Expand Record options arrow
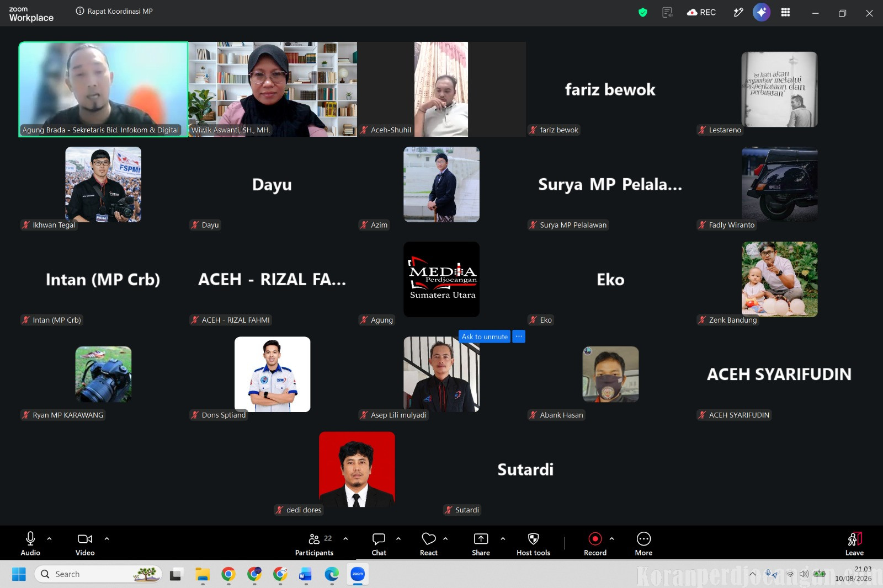This screenshot has height=588, width=883. 611,538
